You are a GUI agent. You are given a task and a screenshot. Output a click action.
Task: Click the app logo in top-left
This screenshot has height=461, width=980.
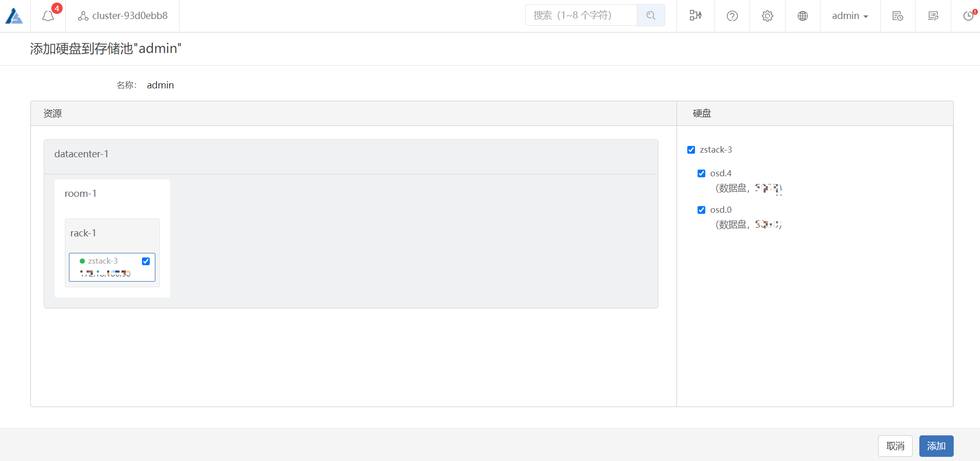[14, 16]
